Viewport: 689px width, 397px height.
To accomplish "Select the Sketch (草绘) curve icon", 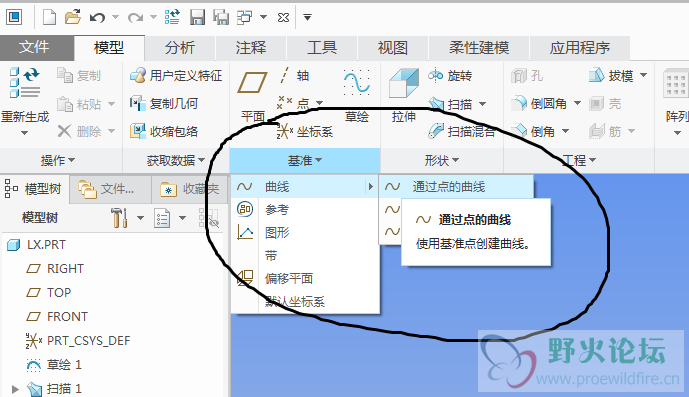I will point(356,83).
